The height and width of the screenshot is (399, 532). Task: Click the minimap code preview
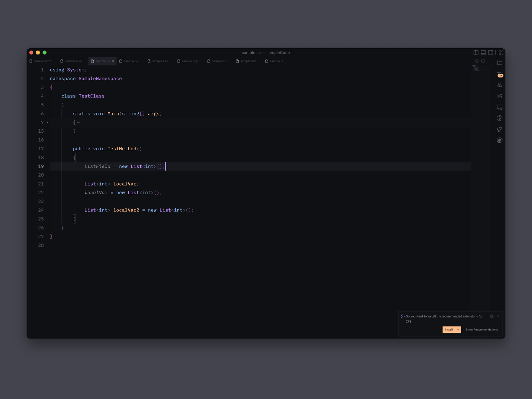(477, 68)
